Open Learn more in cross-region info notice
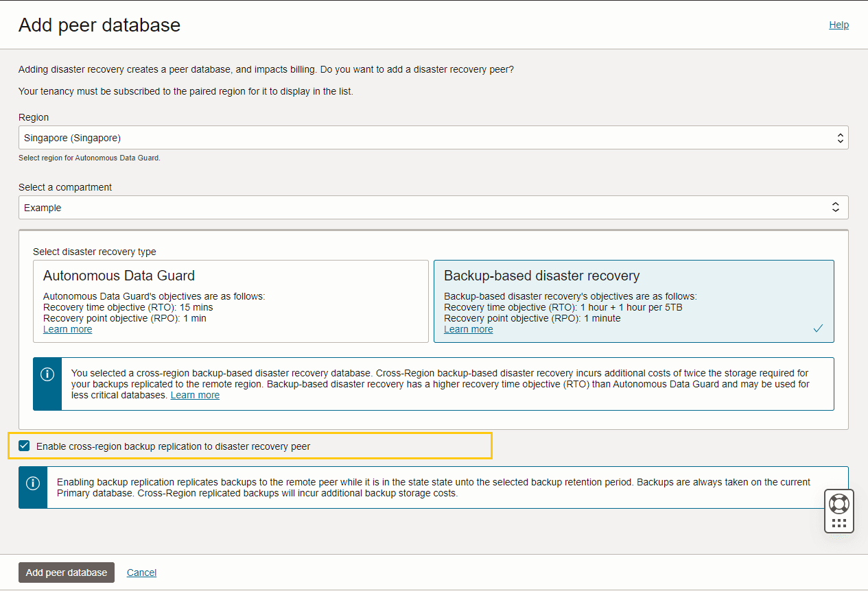868x591 pixels. pos(195,395)
